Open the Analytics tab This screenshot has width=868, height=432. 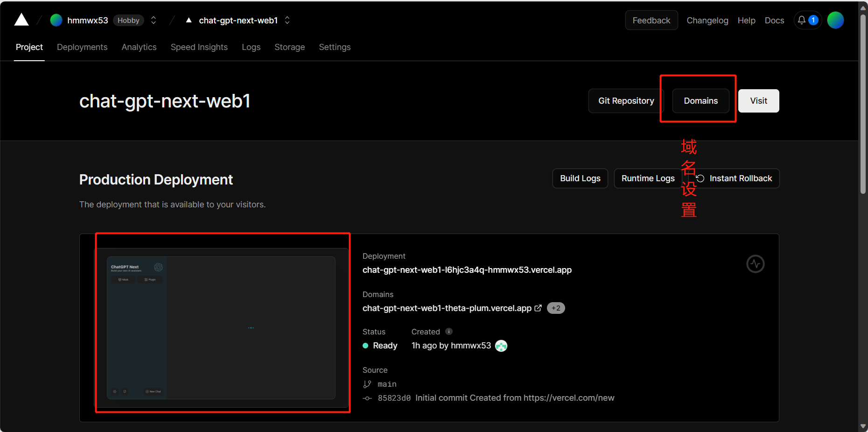click(139, 47)
